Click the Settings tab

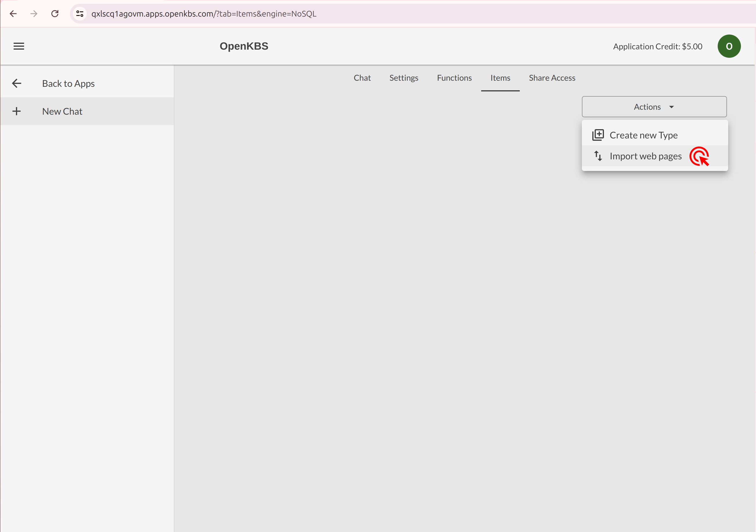[404, 78]
